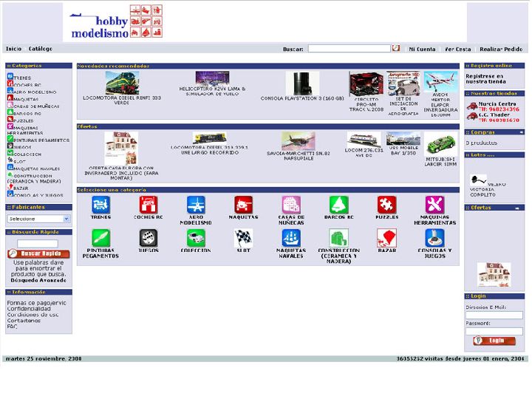Open the Búsqueda Avanzada link
The height and width of the screenshot is (399, 532).
[x=37, y=282]
